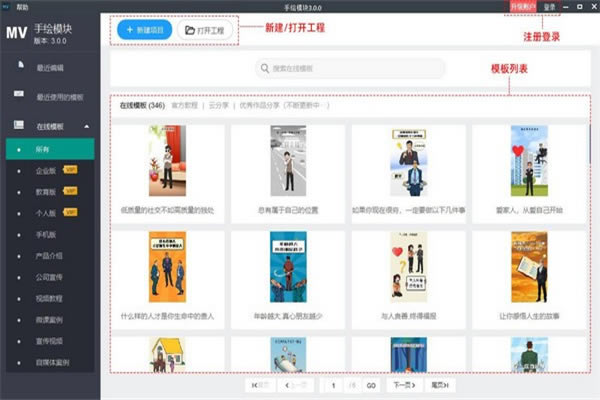Click the document icon beside 最近编辑
Image resolution: width=600 pixels, height=400 pixels.
coord(21,65)
